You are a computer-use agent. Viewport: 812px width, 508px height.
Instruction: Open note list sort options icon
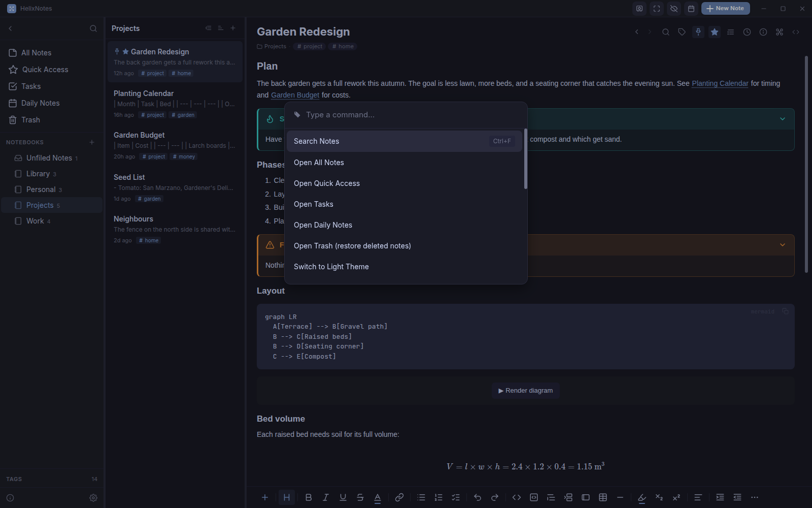click(220, 28)
